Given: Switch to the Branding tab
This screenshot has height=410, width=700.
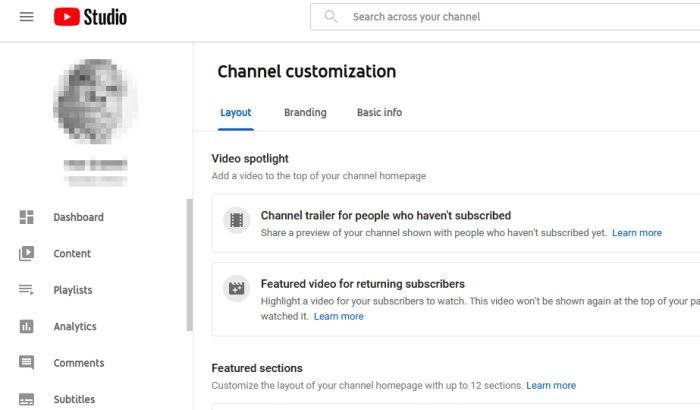Looking at the screenshot, I should [305, 113].
